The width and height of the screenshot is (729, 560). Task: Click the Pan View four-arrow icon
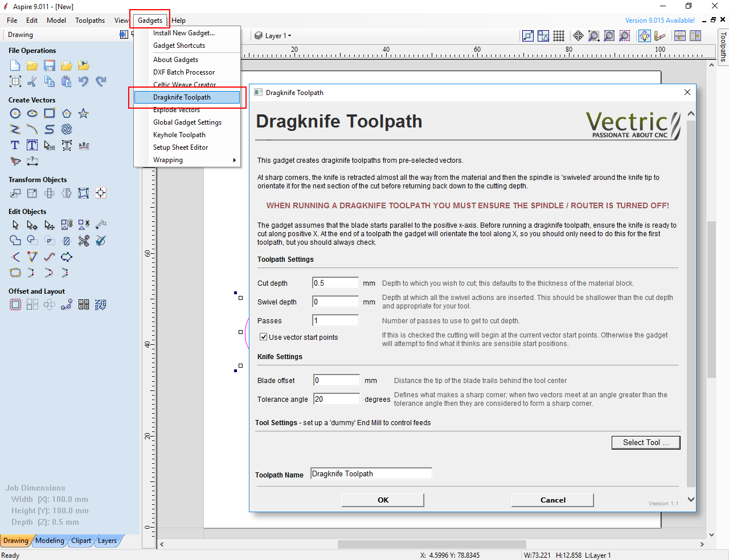tap(578, 36)
